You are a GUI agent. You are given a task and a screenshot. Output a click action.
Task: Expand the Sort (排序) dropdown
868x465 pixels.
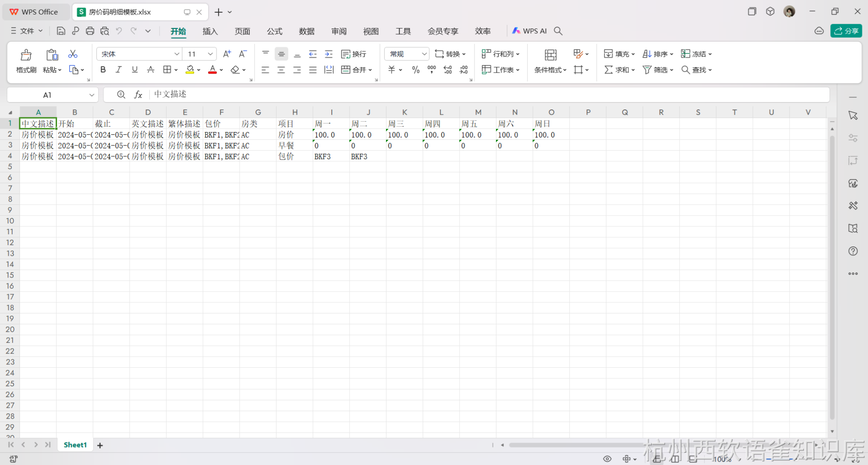point(671,54)
